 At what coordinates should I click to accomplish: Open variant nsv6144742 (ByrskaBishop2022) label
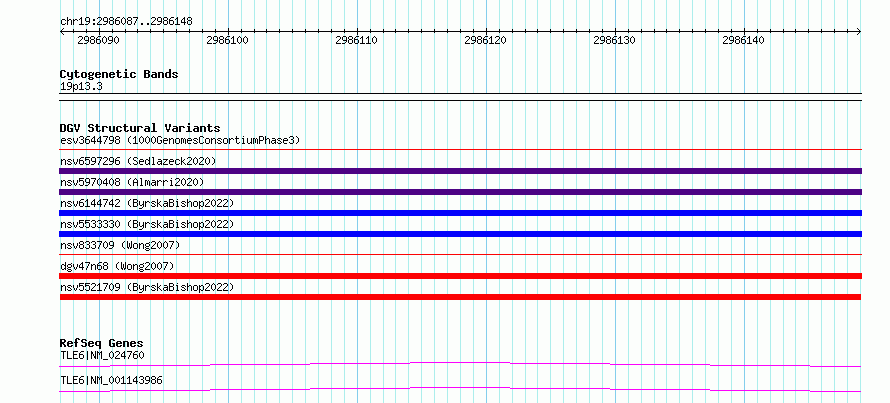147,203
